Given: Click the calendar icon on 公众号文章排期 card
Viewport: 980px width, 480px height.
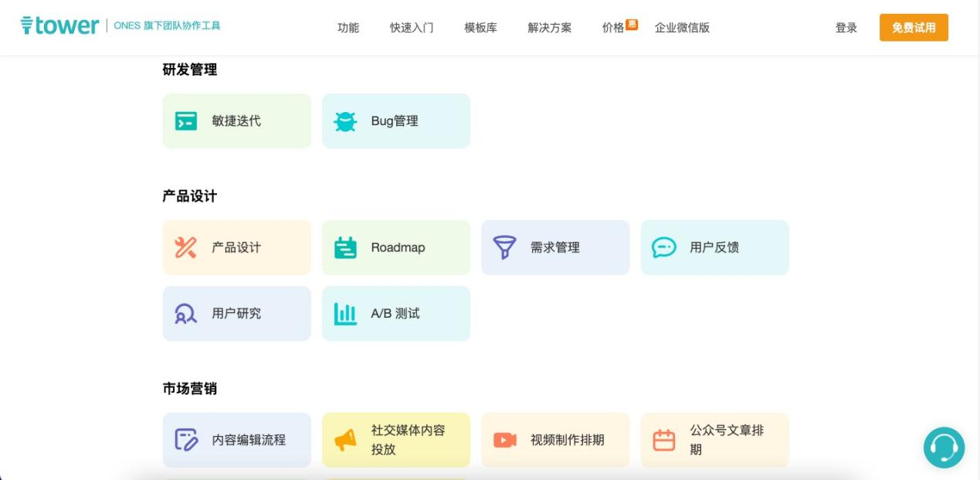Looking at the screenshot, I should [x=664, y=440].
